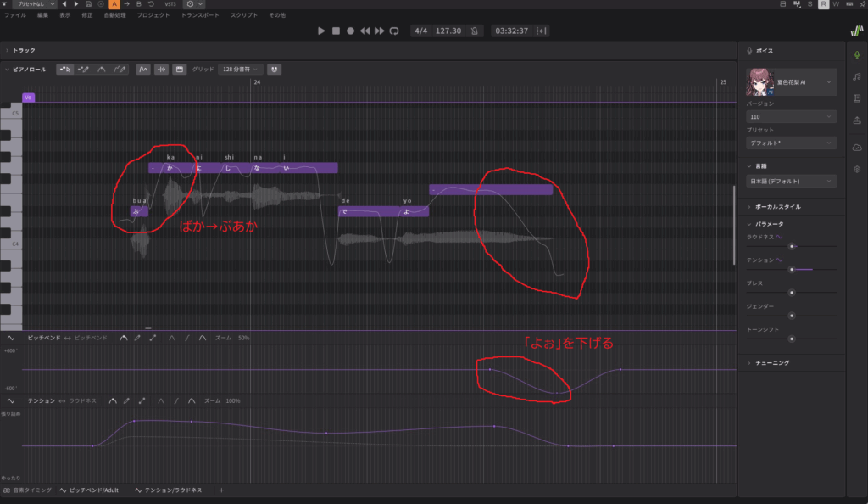Open the 編集 menu
Viewport: 868px width, 504px height.
42,15
